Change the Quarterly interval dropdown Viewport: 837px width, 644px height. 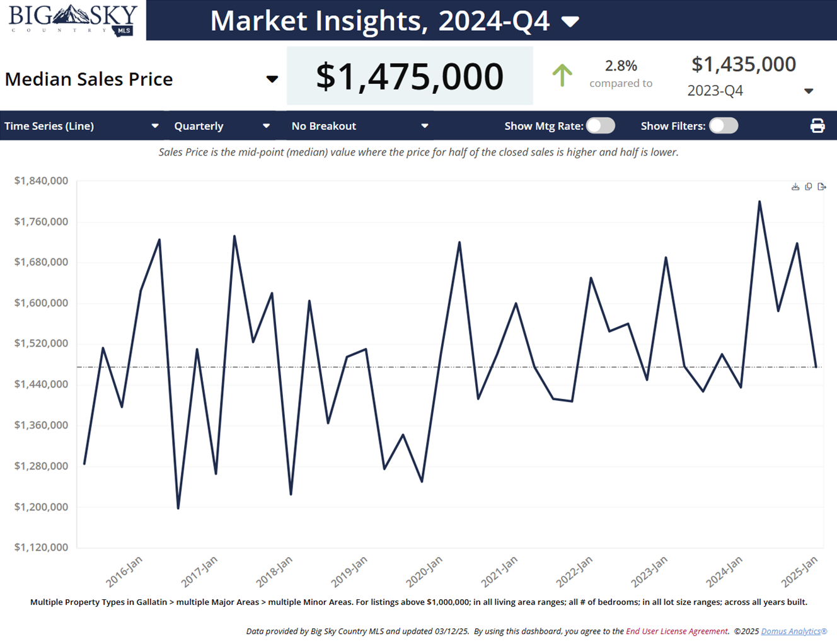266,126
